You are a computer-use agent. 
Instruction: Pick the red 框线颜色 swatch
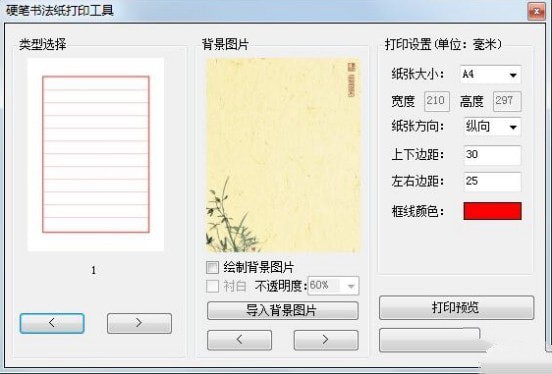tap(492, 211)
